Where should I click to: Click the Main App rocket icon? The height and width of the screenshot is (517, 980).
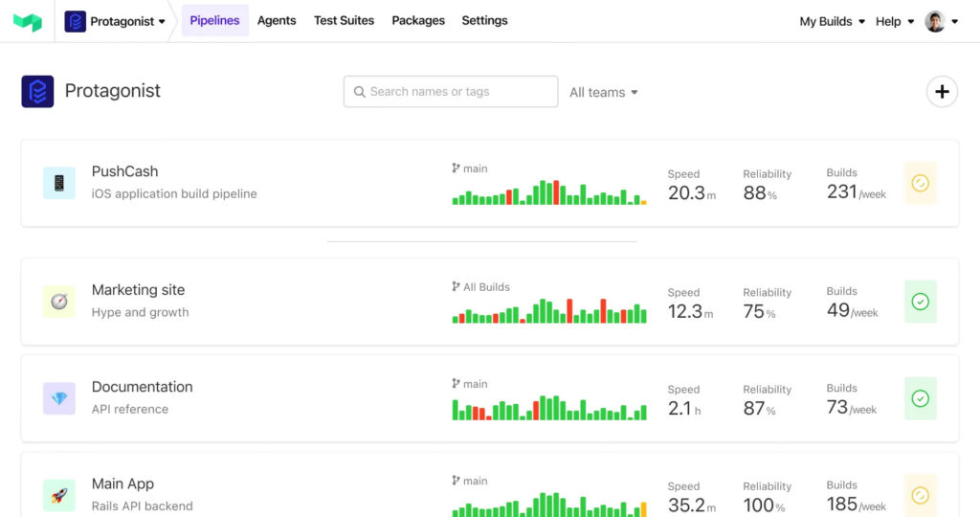tap(59, 495)
